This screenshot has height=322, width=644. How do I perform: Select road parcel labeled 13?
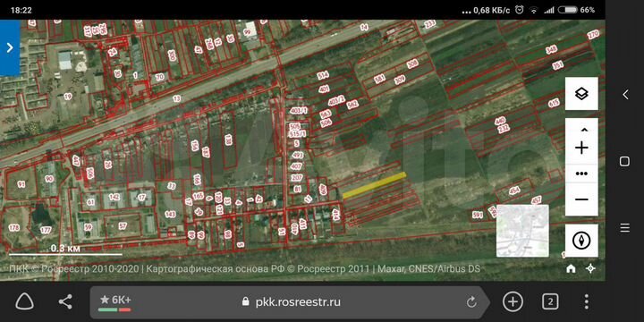[176, 98]
